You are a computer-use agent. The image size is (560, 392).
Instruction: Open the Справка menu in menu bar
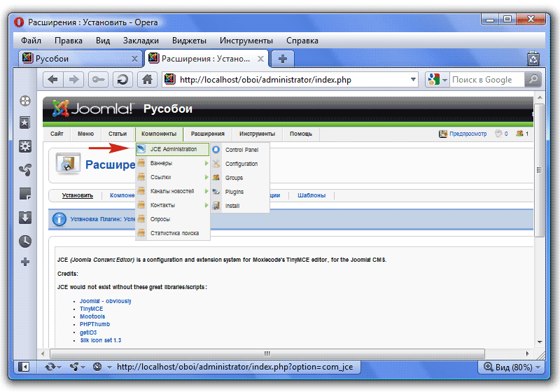click(x=302, y=41)
